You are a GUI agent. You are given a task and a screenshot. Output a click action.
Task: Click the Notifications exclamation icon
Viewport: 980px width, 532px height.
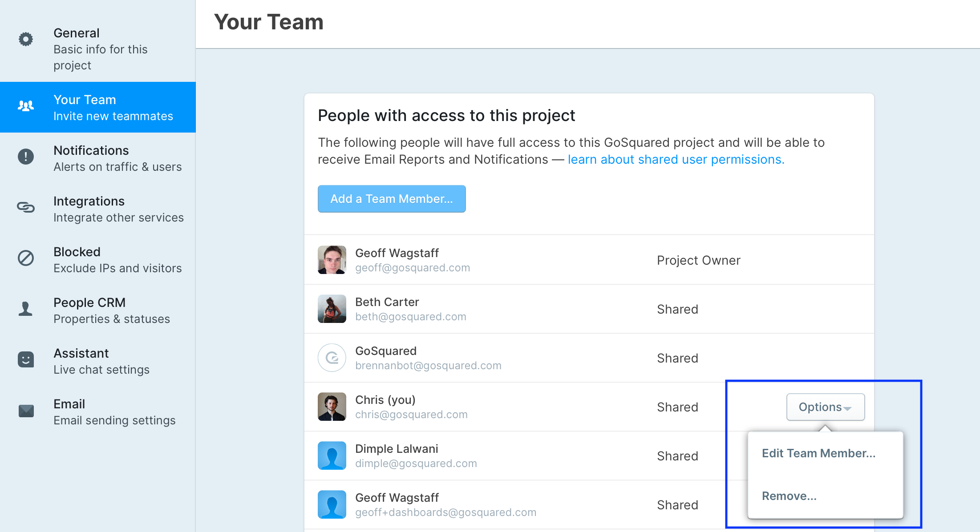click(x=26, y=157)
